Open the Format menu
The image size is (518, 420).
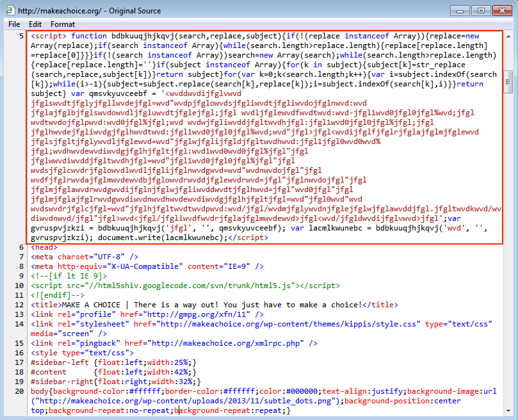coord(63,24)
